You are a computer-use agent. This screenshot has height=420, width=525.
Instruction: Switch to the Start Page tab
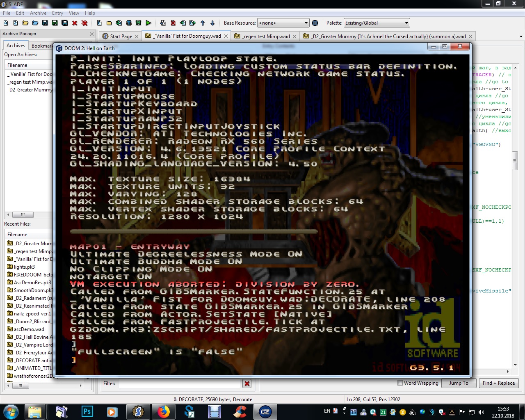coord(121,36)
